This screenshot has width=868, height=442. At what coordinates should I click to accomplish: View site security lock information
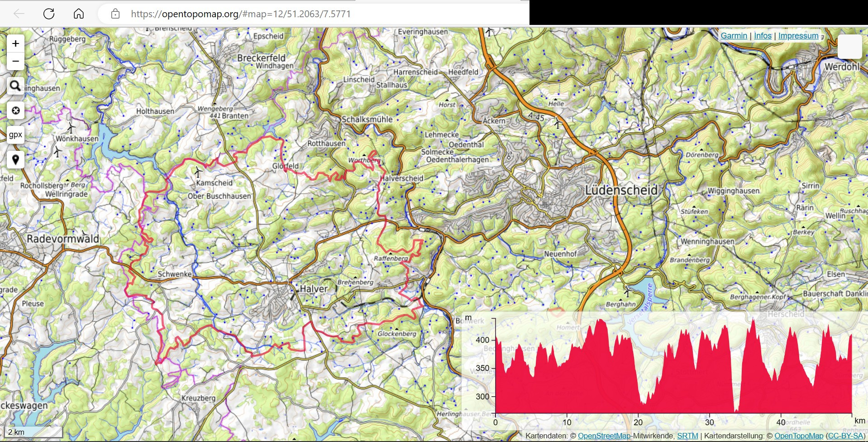115,14
